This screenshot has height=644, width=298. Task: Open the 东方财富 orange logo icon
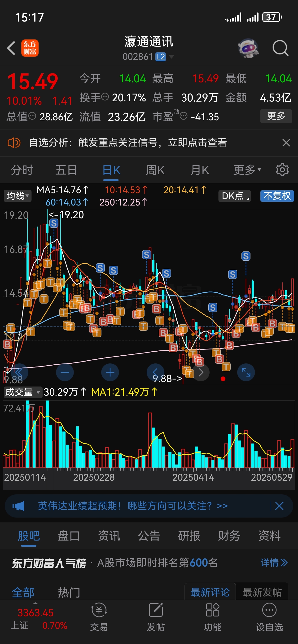pos(30,48)
